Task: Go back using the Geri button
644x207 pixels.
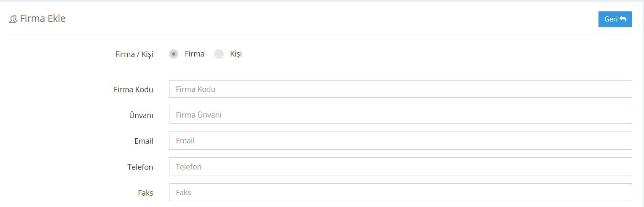Action: point(615,19)
